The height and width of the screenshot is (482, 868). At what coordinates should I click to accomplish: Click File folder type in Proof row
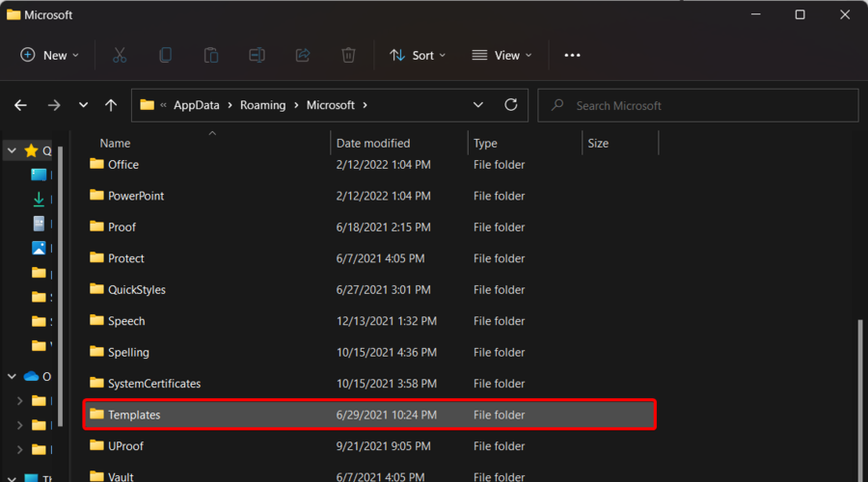(x=499, y=228)
